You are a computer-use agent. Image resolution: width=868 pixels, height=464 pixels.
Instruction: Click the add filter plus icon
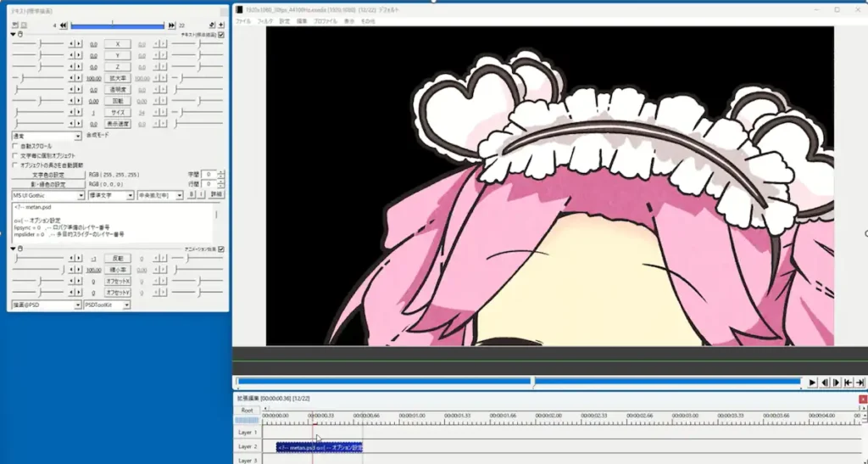[221, 25]
